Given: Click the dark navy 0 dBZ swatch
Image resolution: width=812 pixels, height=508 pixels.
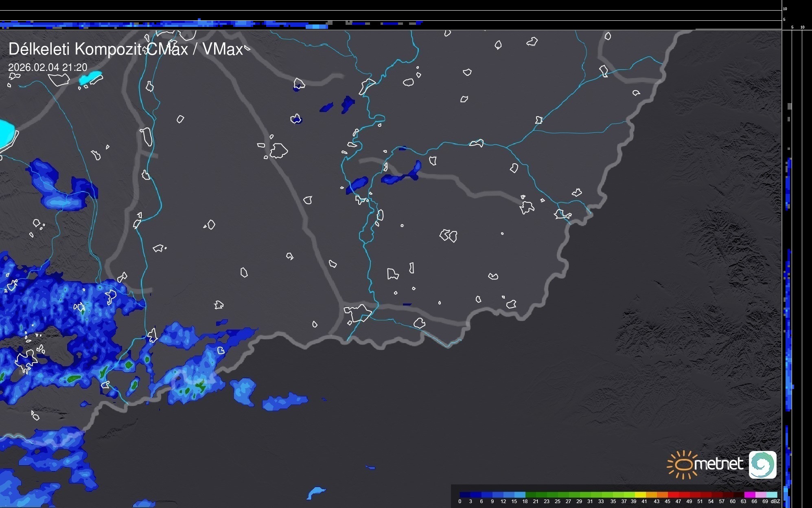Looking at the screenshot, I should (465, 495).
